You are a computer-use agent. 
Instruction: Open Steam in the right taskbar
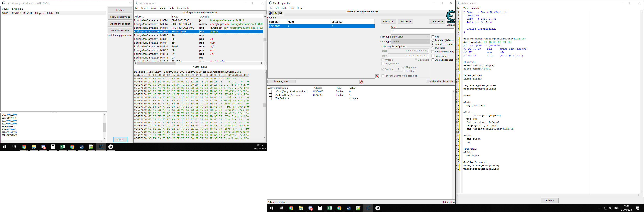tap(349, 208)
